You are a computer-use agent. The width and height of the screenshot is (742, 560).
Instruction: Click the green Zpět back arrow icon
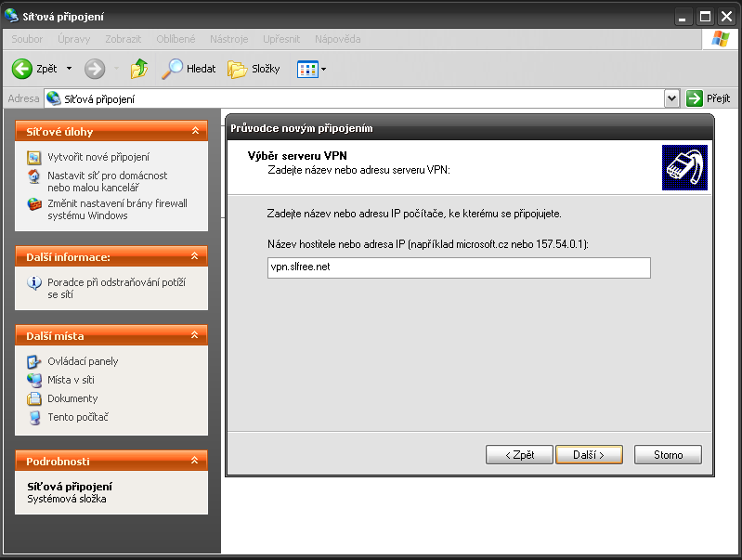point(22,69)
